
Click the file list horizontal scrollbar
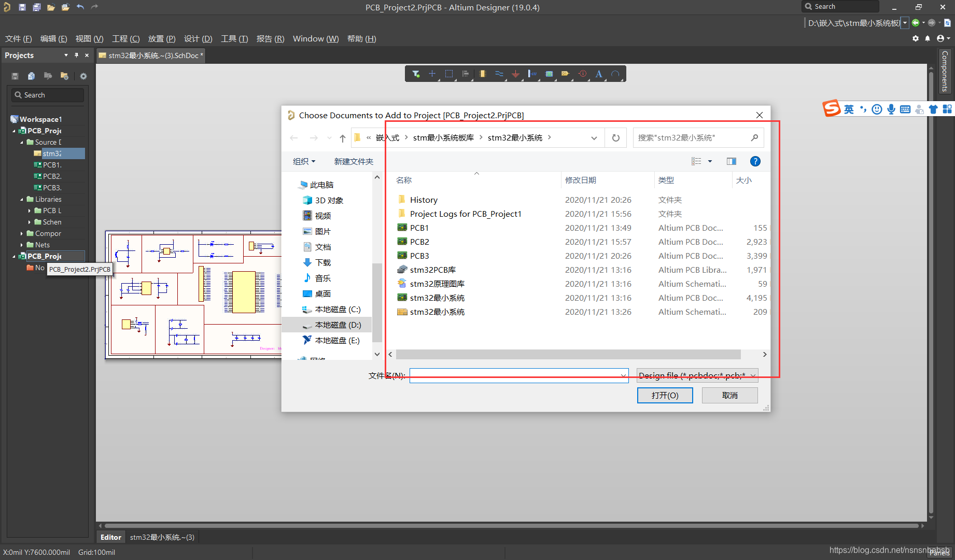click(568, 354)
